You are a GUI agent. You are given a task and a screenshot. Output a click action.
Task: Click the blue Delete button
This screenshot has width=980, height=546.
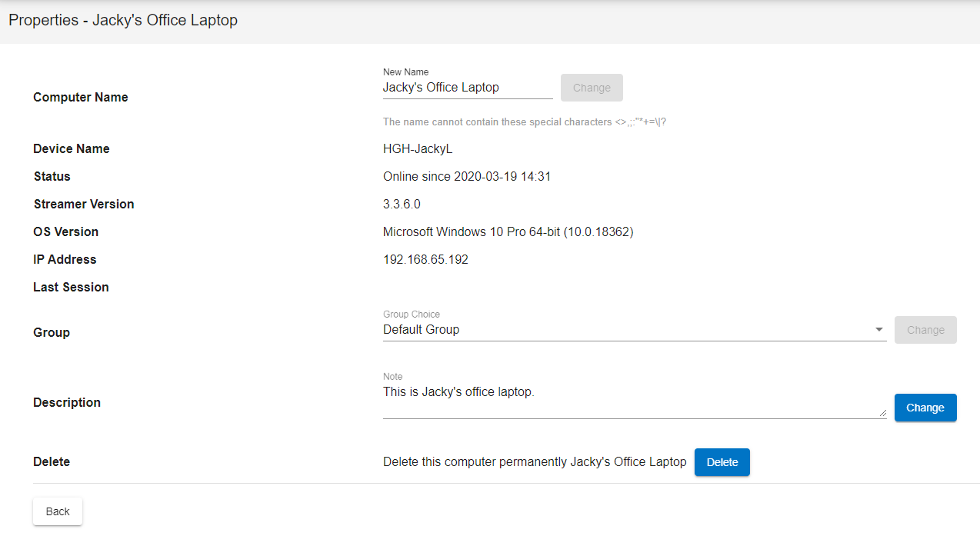point(722,462)
